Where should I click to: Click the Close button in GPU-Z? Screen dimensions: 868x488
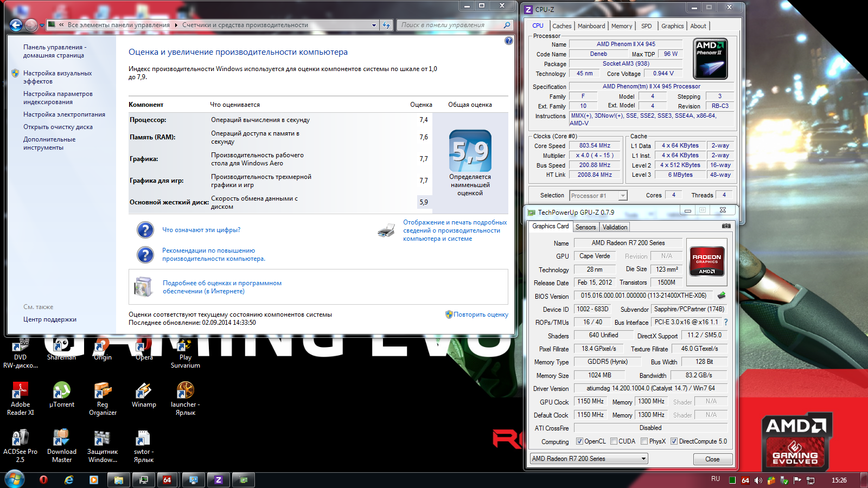point(712,459)
